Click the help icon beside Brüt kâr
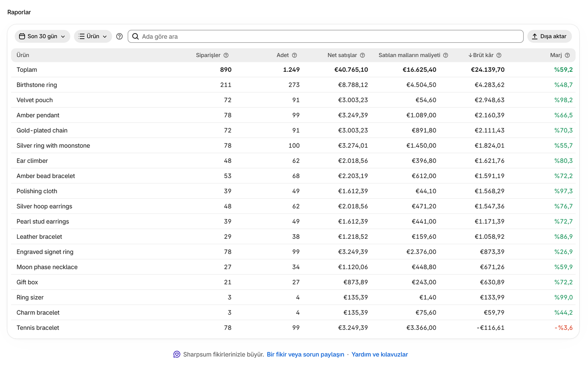The image size is (588, 368). pyautogui.click(x=499, y=55)
